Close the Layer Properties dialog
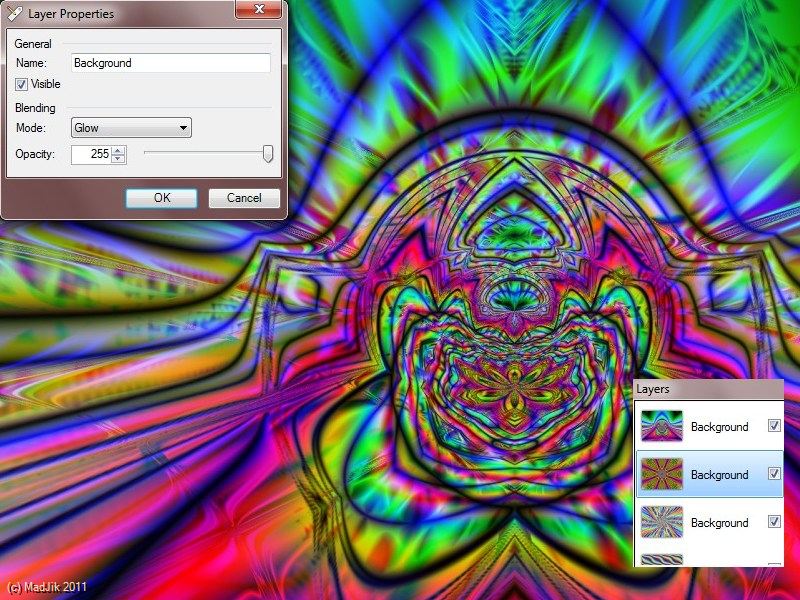The image size is (800, 600). pos(259,9)
